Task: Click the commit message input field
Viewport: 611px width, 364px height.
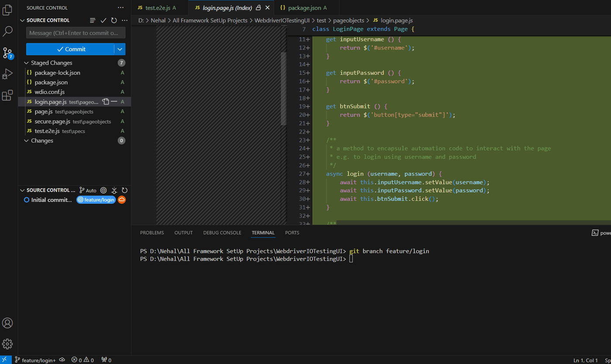Action: pos(76,33)
